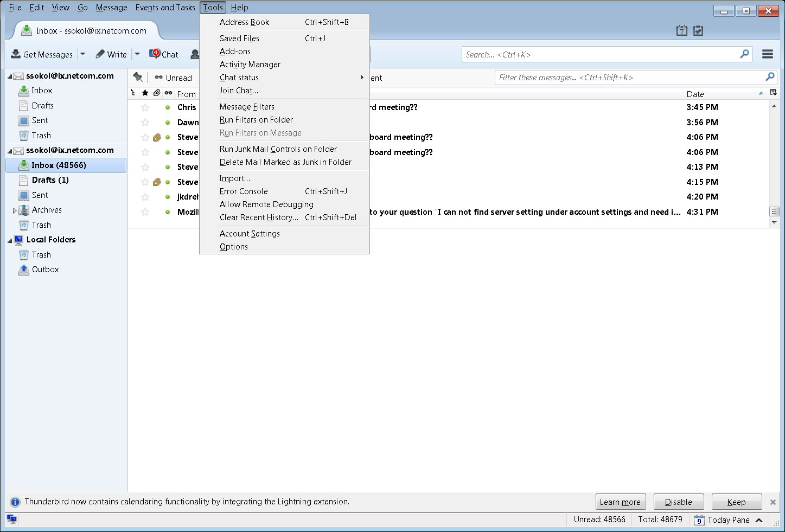Click the Today Pane calendar icon

point(699,520)
